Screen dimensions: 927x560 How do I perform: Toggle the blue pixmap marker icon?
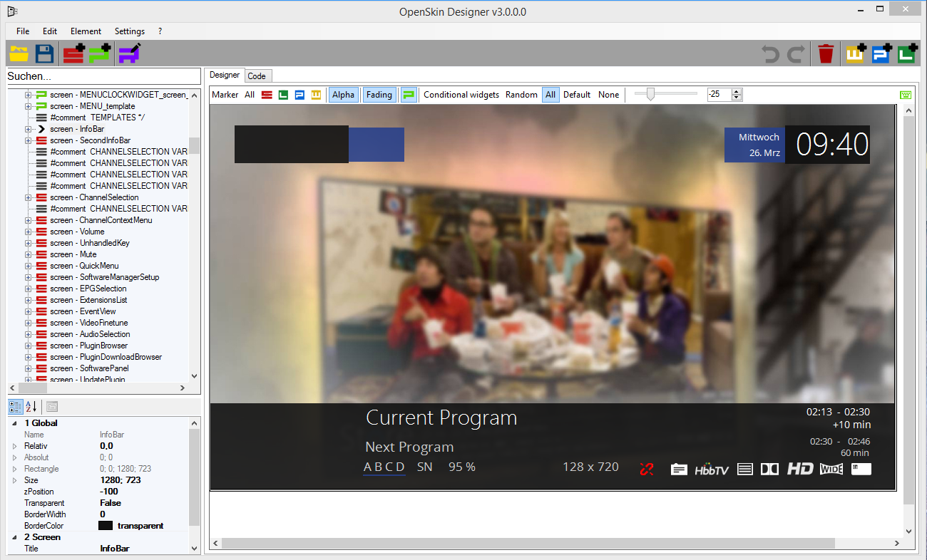coord(299,95)
